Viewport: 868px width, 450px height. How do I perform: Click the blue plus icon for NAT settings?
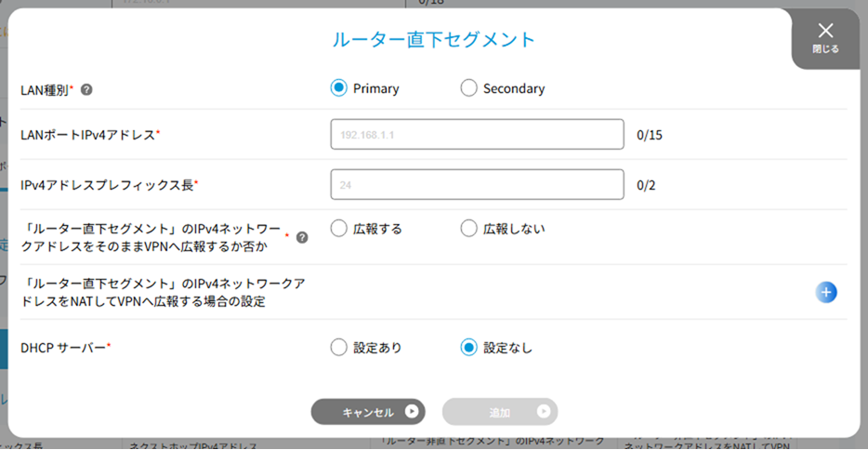[x=826, y=292]
